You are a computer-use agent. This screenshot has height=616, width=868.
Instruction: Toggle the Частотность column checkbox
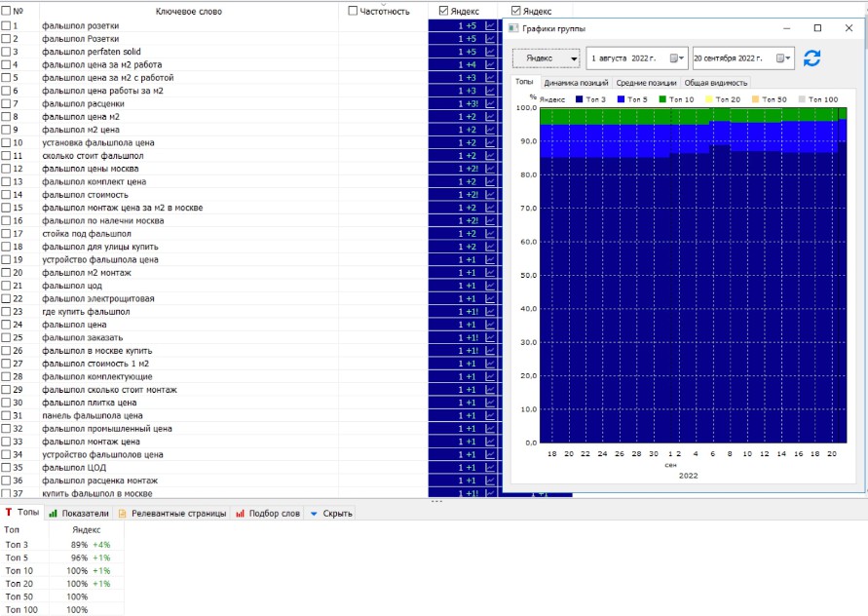pyautogui.click(x=353, y=11)
